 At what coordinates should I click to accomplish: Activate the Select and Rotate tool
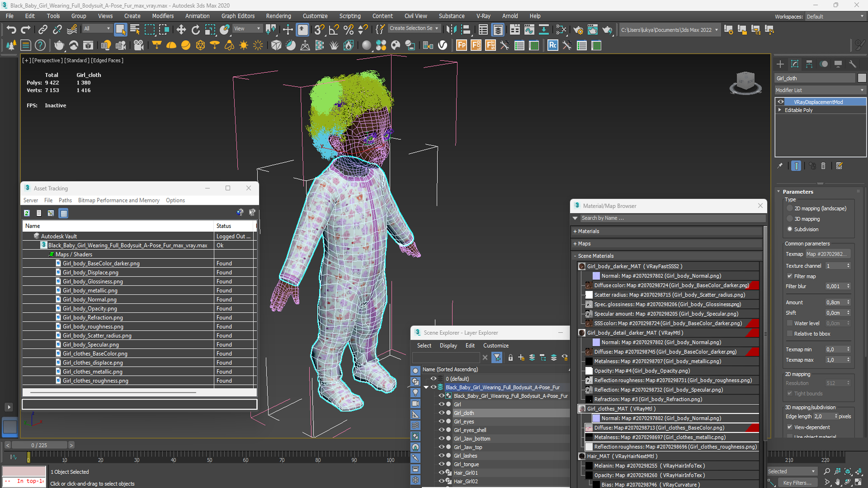(x=195, y=30)
